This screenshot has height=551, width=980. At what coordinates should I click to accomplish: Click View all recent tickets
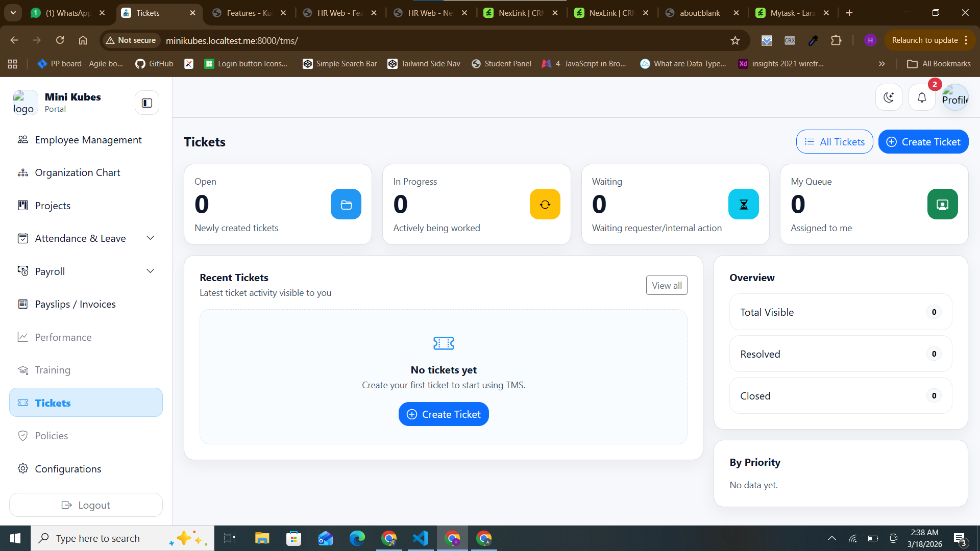click(x=667, y=286)
